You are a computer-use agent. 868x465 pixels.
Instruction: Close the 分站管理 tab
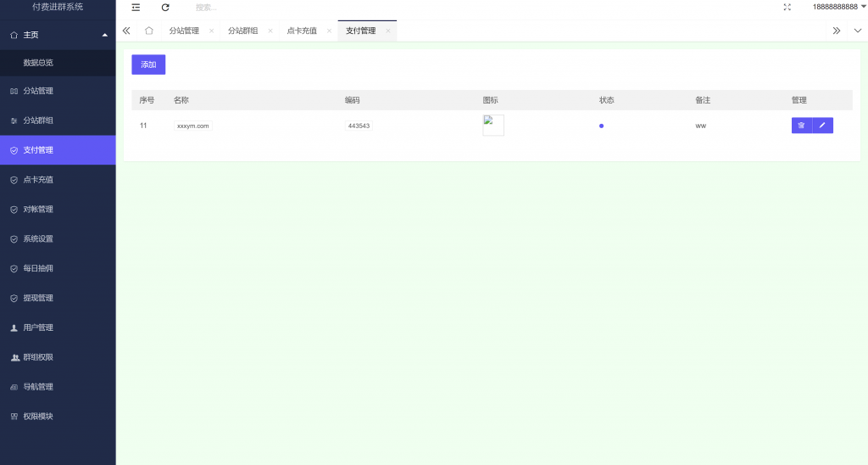coord(211,31)
